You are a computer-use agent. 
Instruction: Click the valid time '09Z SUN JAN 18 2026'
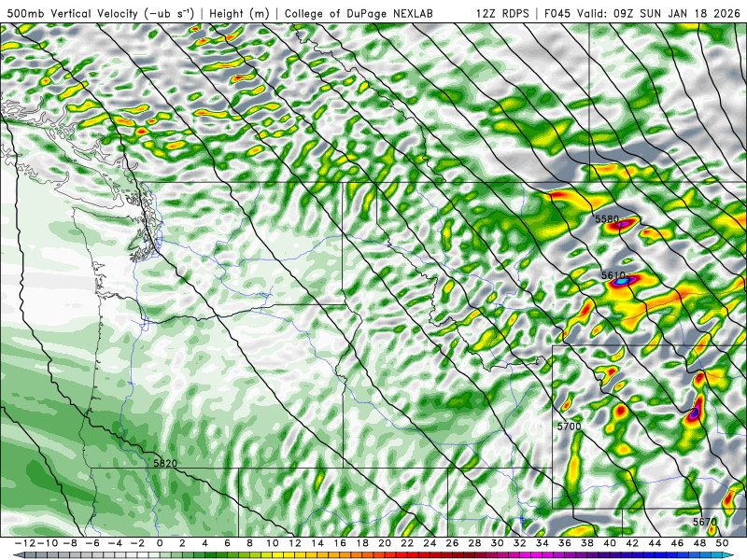point(678,13)
